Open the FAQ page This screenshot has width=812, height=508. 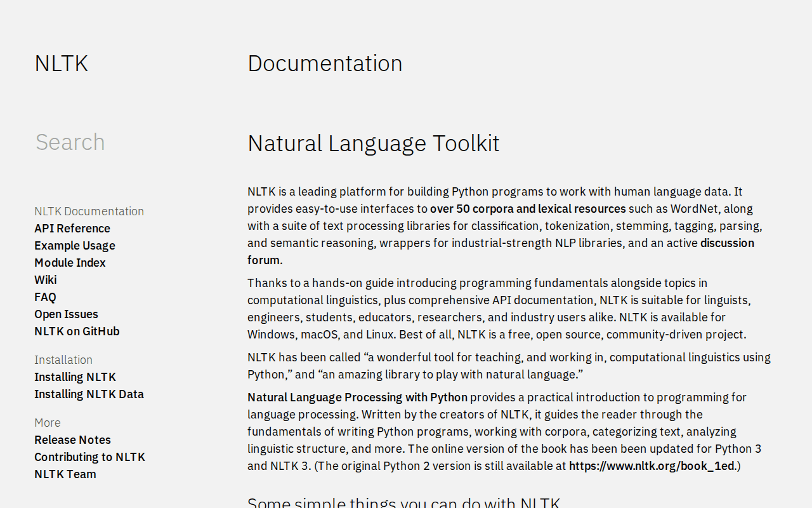[45, 297]
